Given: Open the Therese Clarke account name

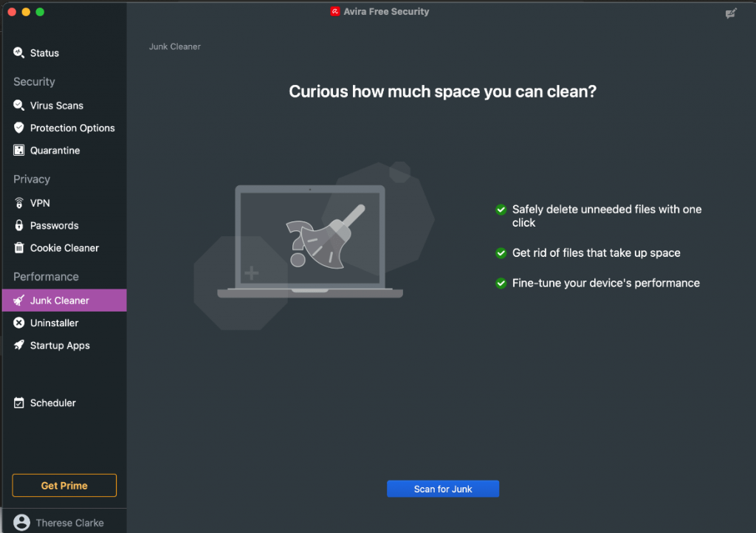Looking at the screenshot, I should tap(69, 523).
